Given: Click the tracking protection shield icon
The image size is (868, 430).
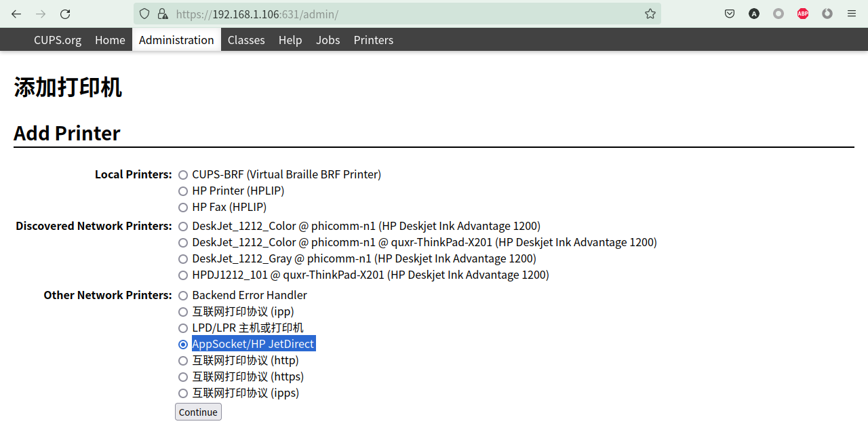Looking at the screenshot, I should tap(144, 14).
